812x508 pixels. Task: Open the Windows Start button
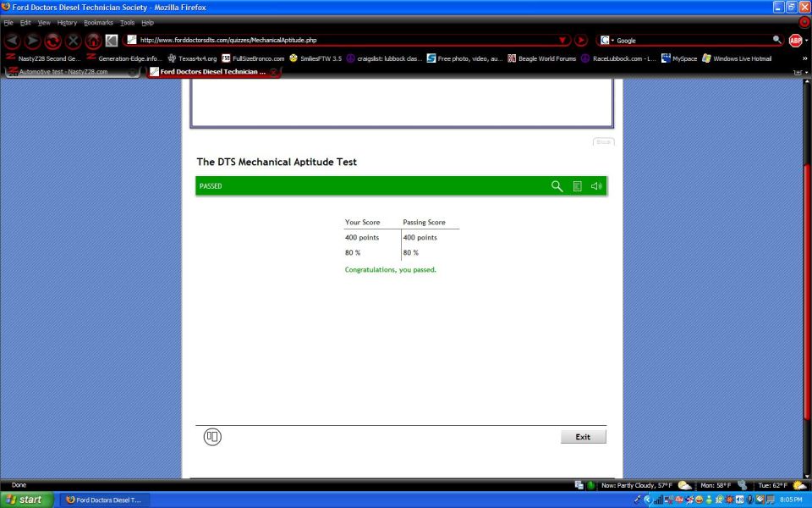pos(26,500)
